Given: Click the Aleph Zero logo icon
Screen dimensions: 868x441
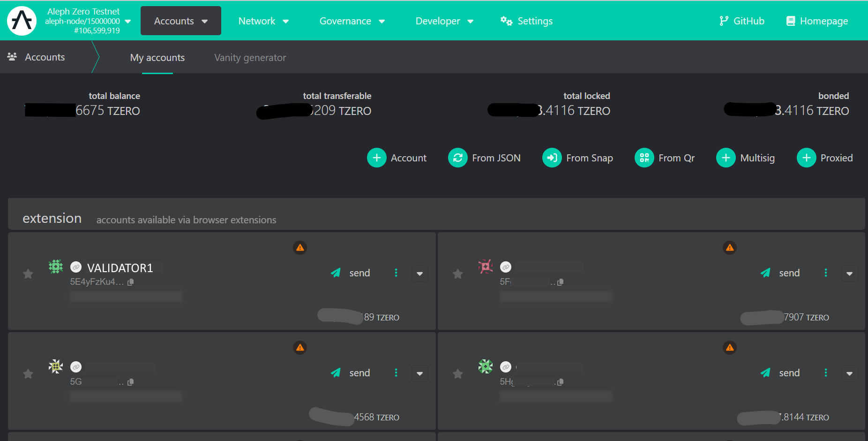Looking at the screenshot, I should 22,21.
